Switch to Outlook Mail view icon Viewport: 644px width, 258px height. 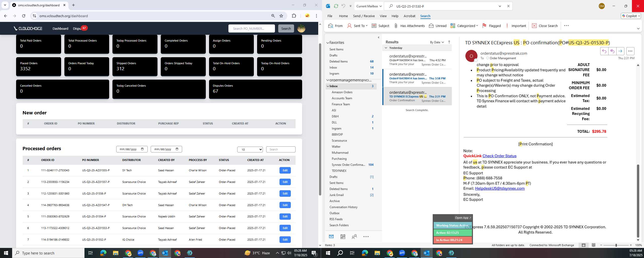[331, 237]
